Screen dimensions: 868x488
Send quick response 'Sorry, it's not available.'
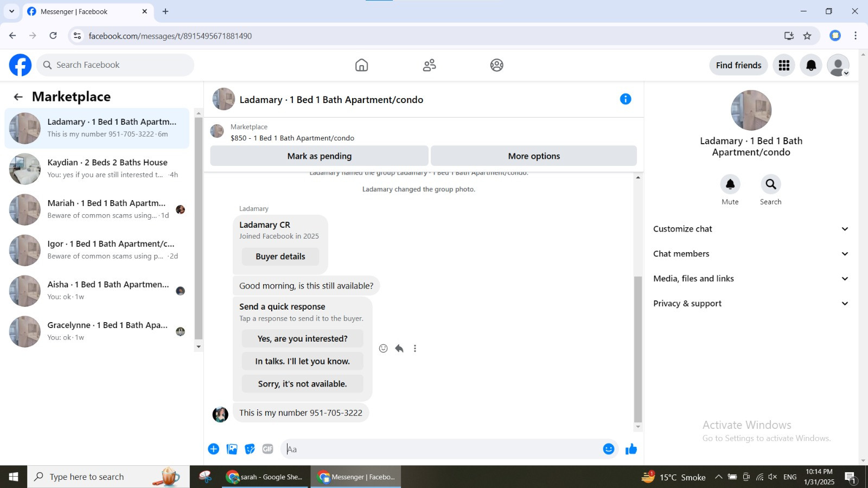303,384
